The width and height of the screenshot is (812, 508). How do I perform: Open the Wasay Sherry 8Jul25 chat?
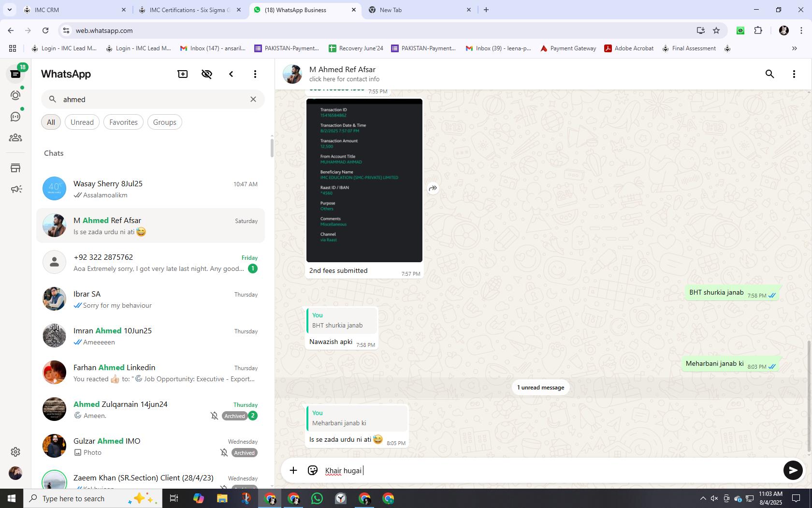pyautogui.click(x=150, y=189)
